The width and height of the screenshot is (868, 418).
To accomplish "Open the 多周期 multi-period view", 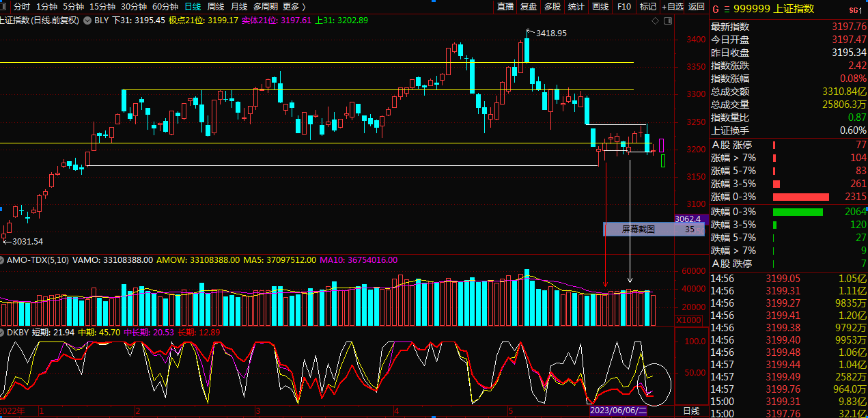I will tap(265, 6).
